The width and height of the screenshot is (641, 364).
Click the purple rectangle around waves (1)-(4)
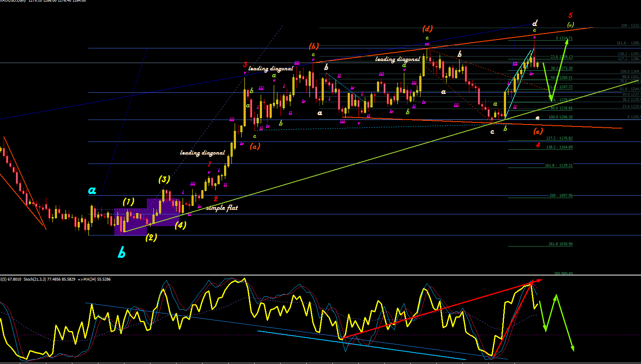[x=147, y=216]
